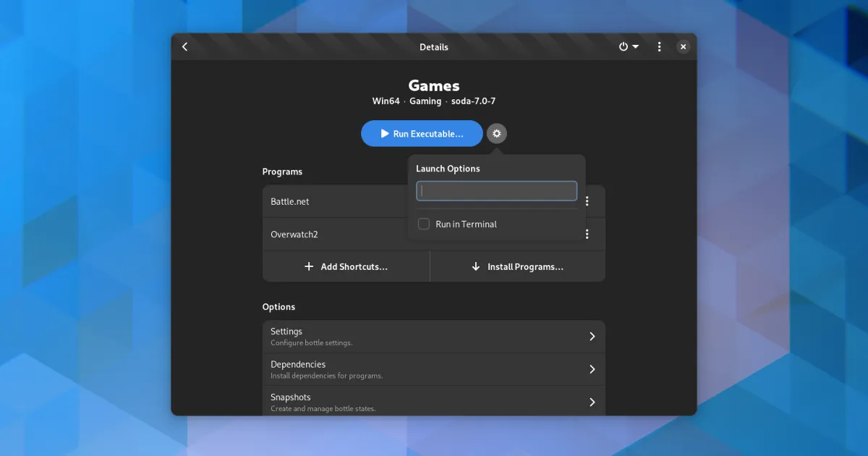Click the Install Programs text label
This screenshot has height=456, width=868.
pos(525,266)
